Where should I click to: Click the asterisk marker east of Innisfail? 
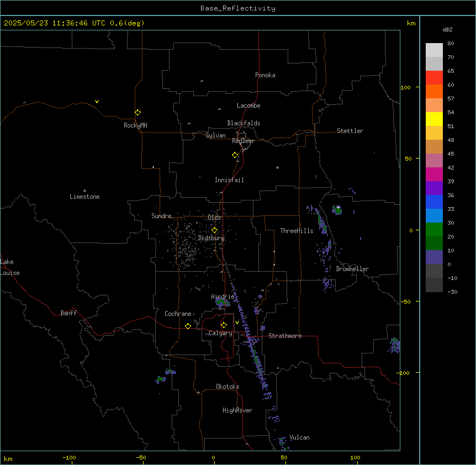[x=277, y=167]
